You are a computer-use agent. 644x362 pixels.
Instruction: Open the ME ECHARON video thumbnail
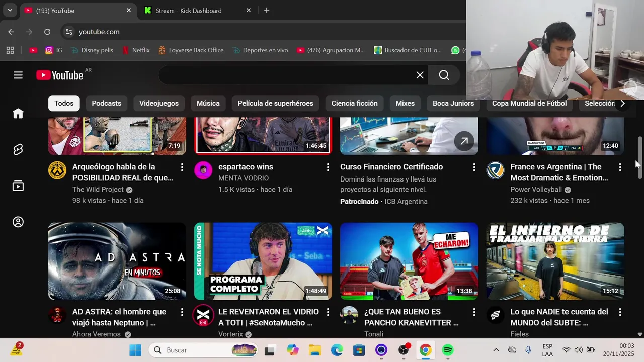[x=409, y=261]
